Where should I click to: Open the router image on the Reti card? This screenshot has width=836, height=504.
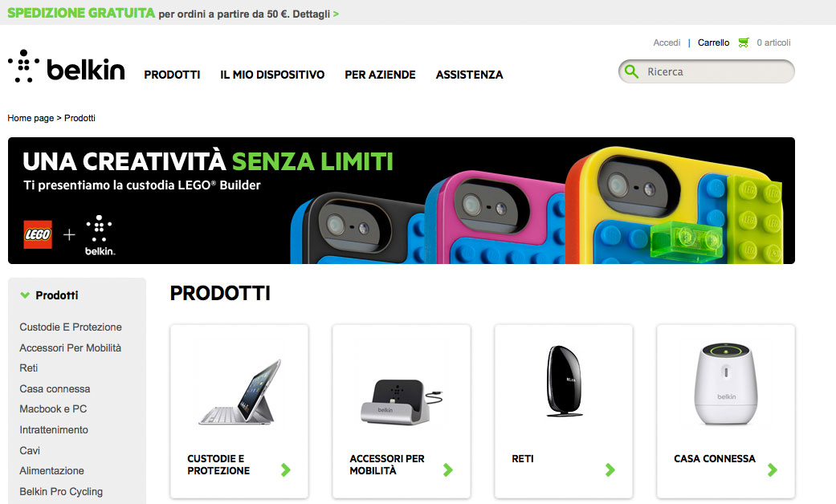pos(564,381)
